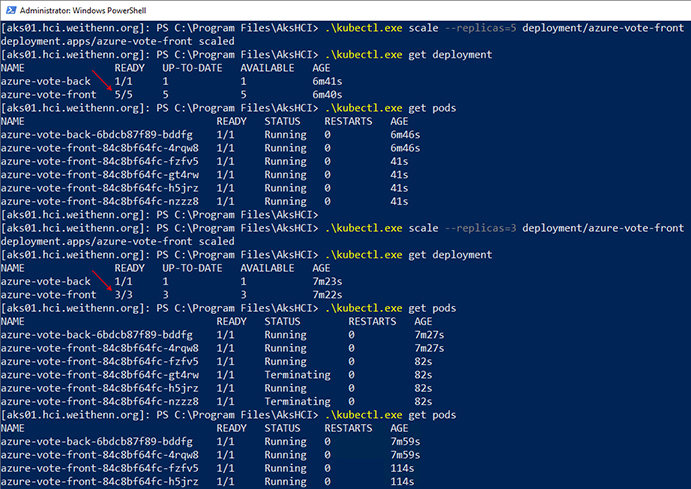Click the '3/3' READY value of azure-vote-front

coord(123,295)
